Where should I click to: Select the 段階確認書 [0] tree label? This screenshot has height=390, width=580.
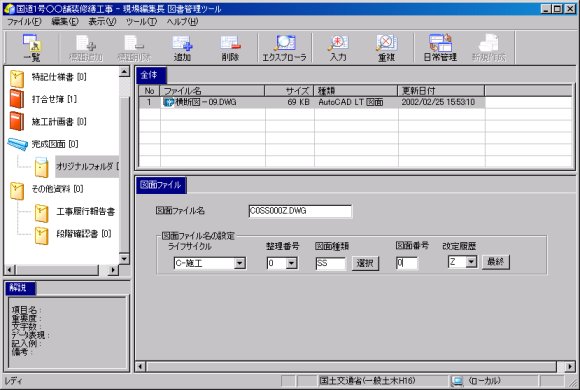[84, 234]
